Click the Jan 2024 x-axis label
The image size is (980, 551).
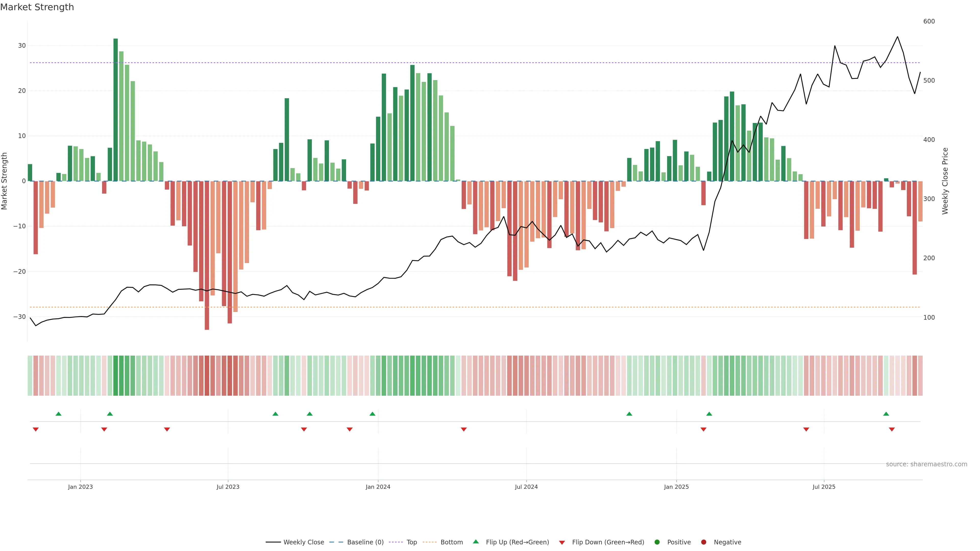[378, 487]
